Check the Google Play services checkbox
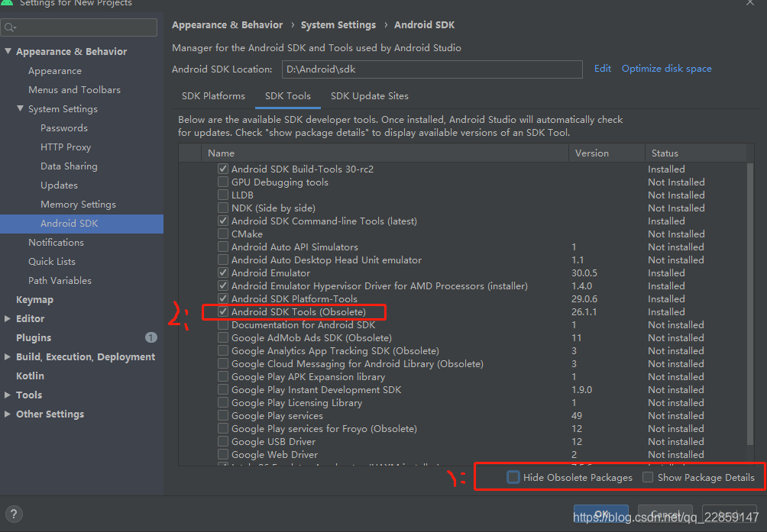This screenshot has width=767, height=532. [223, 415]
